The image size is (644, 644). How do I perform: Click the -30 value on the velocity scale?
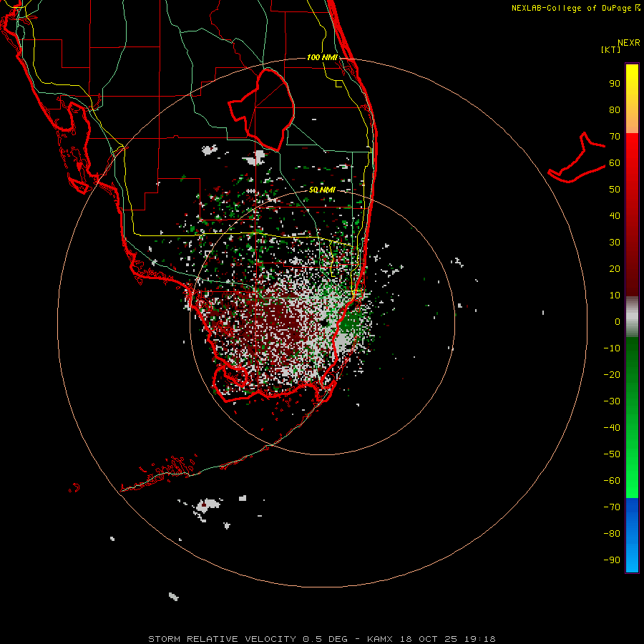tap(612, 401)
